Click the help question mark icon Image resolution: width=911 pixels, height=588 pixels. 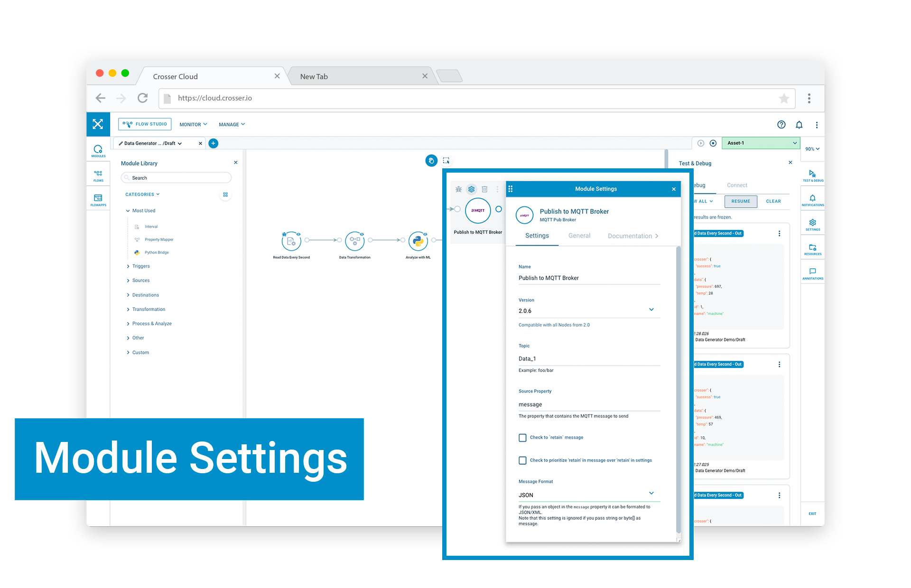[781, 124]
